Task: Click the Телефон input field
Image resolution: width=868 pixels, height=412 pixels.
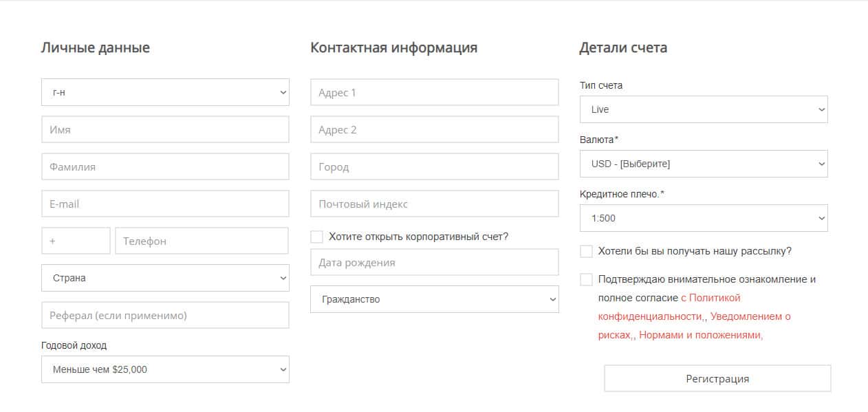Action: pyautogui.click(x=202, y=241)
